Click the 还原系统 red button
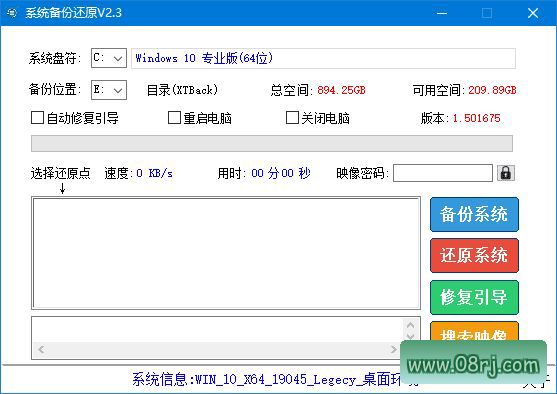Image resolution: width=557 pixels, height=394 pixels. [x=474, y=255]
